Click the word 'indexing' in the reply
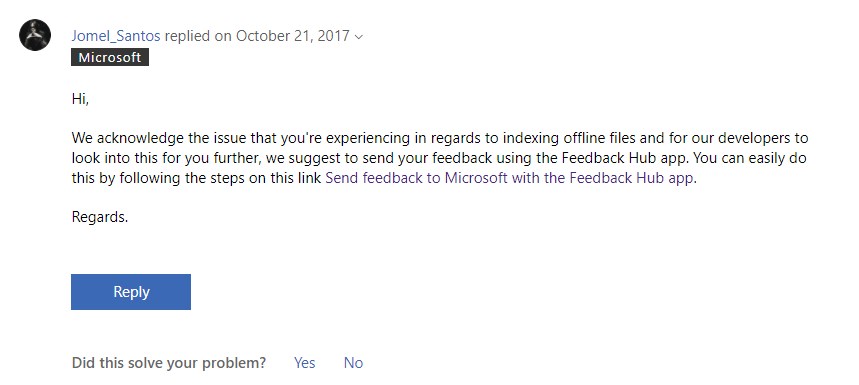Viewport: 859px width, 385px height. (x=531, y=138)
